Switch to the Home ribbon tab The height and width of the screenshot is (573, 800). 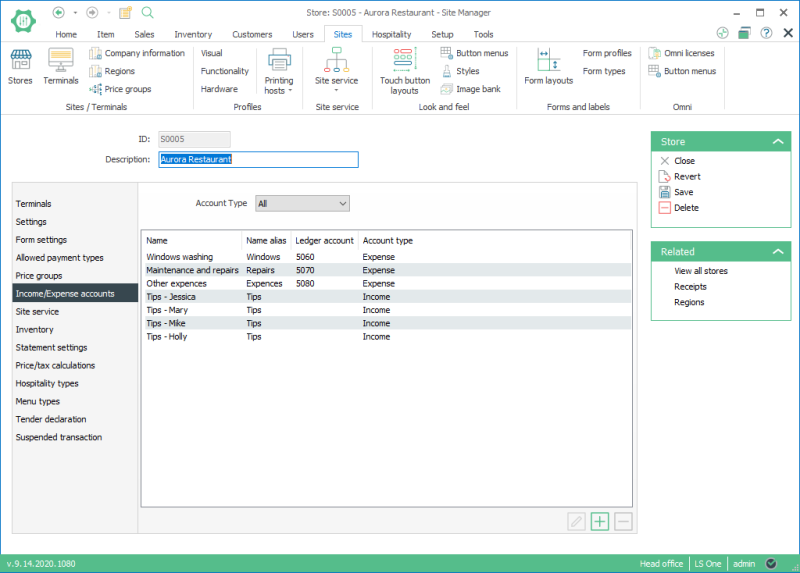pos(66,34)
